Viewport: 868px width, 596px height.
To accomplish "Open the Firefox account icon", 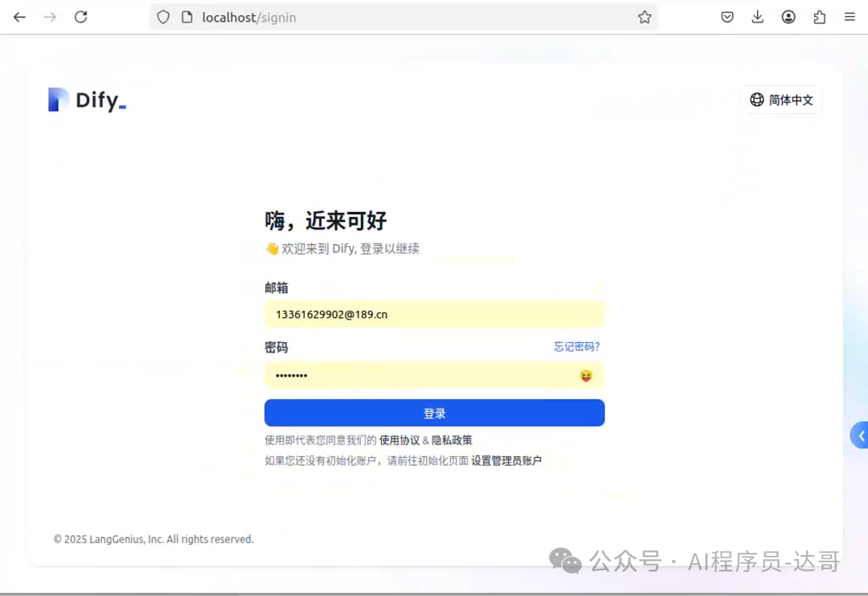I will (788, 17).
